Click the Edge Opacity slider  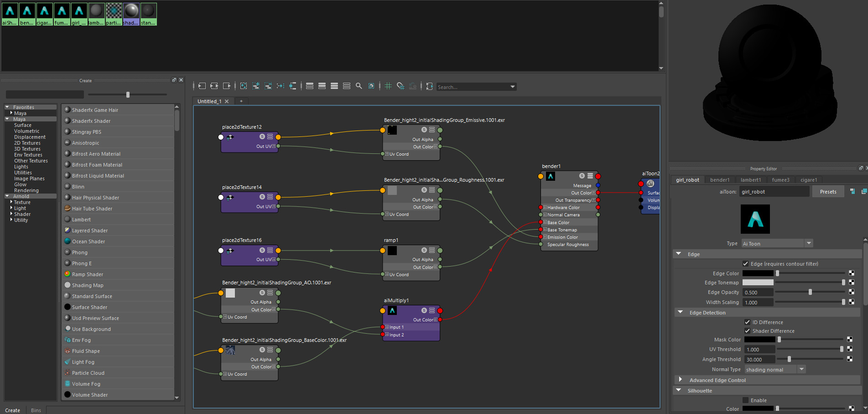click(x=810, y=292)
